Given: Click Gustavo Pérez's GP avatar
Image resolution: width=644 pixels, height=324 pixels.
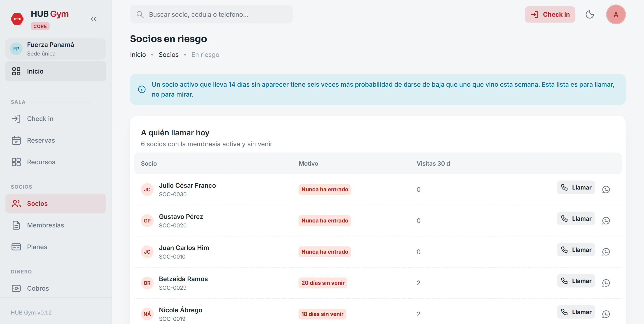Looking at the screenshot, I should (x=147, y=221).
